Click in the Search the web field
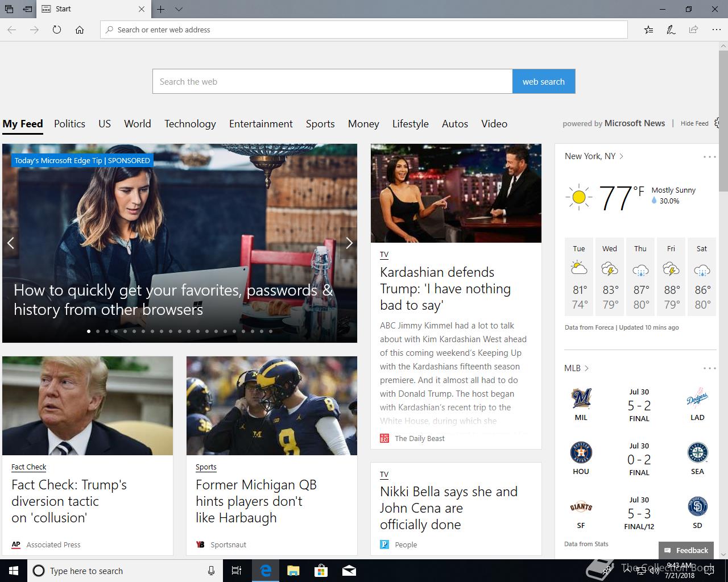The height and width of the screenshot is (582, 728). click(332, 81)
